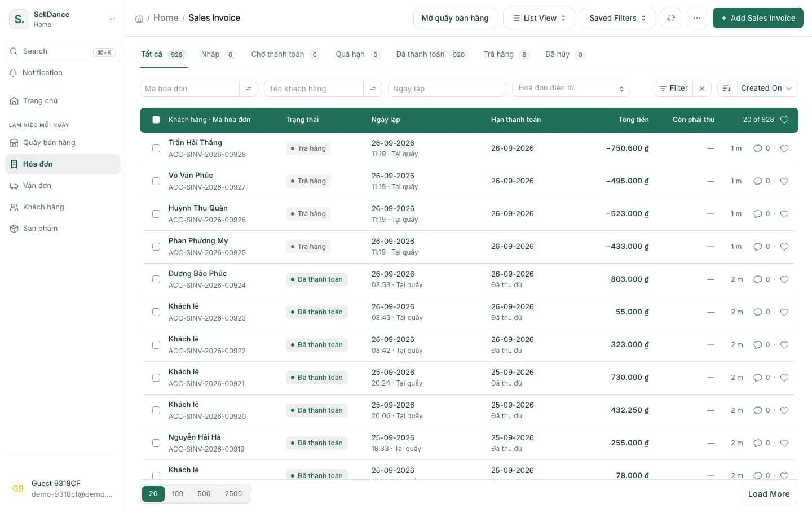Click the Load More button
The height and width of the screenshot is (508, 812).
click(769, 494)
